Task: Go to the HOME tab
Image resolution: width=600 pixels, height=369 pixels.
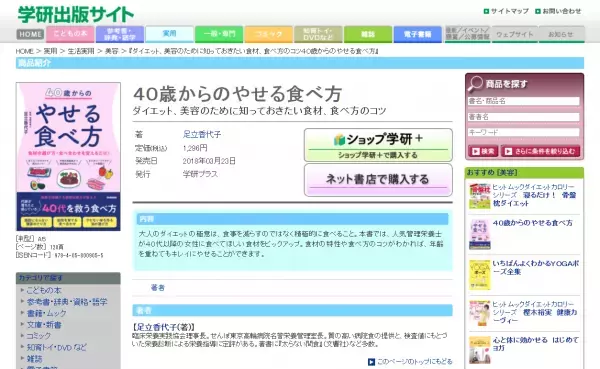Action: 30,34
